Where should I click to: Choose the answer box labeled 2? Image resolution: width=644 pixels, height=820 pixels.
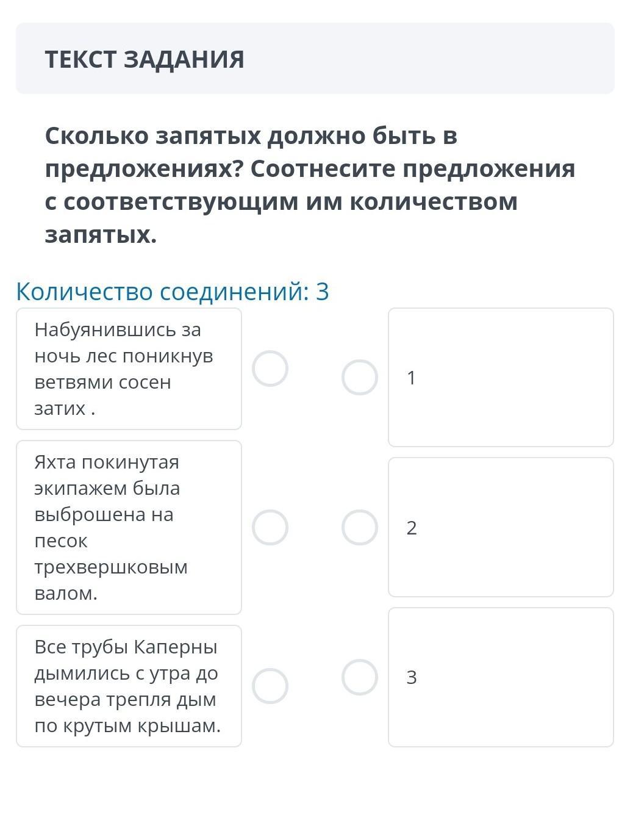point(501,527)
